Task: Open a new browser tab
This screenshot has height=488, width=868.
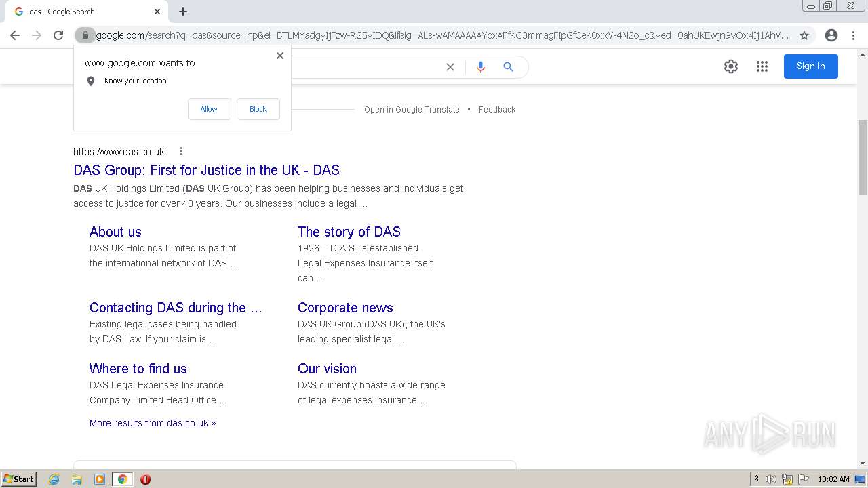Action: point(183,12)
